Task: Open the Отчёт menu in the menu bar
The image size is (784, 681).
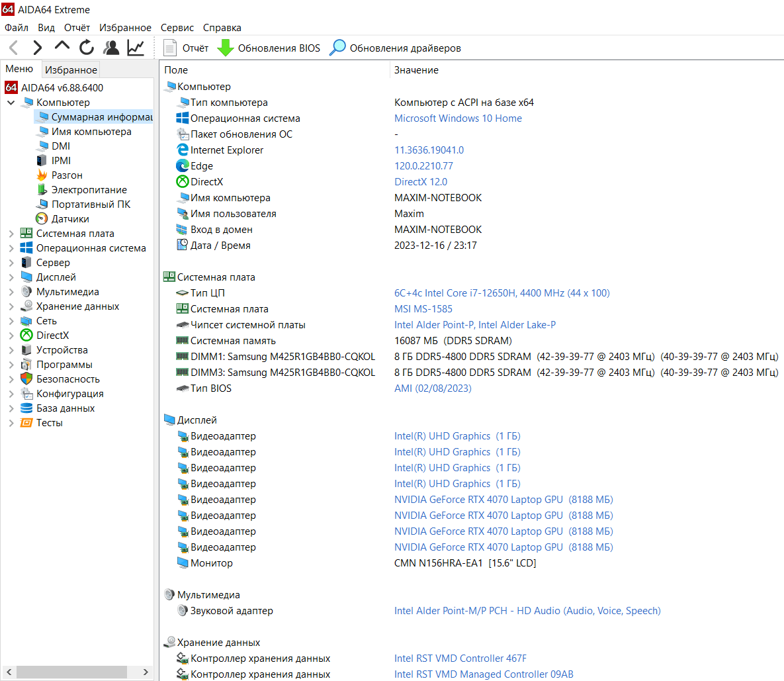Action: [77, 28]
